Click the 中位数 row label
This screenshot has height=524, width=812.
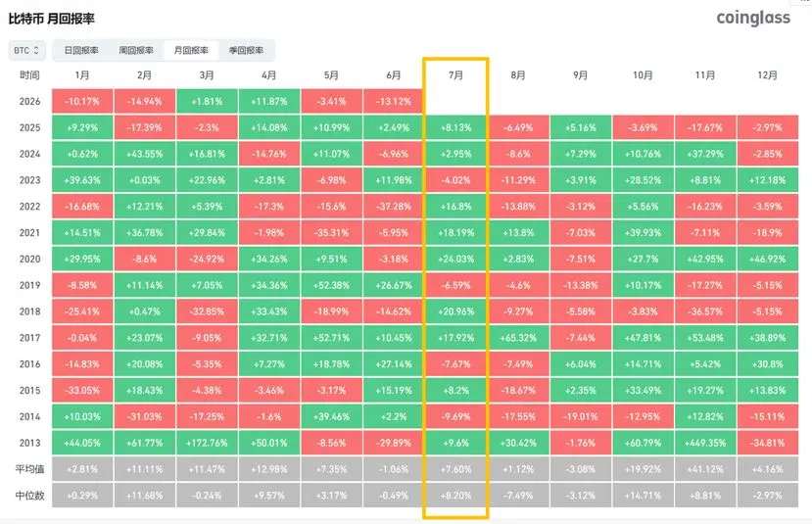(x=29, y=496)
